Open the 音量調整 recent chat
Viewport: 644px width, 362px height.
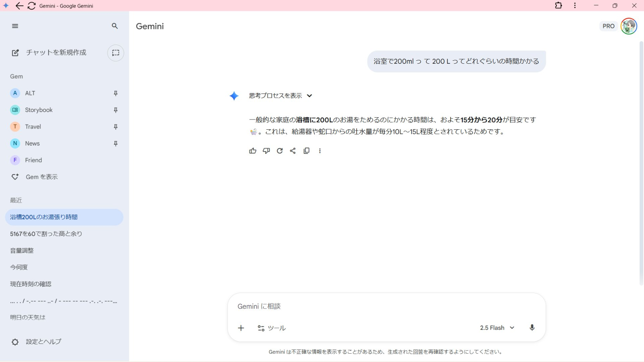point(22,250)
